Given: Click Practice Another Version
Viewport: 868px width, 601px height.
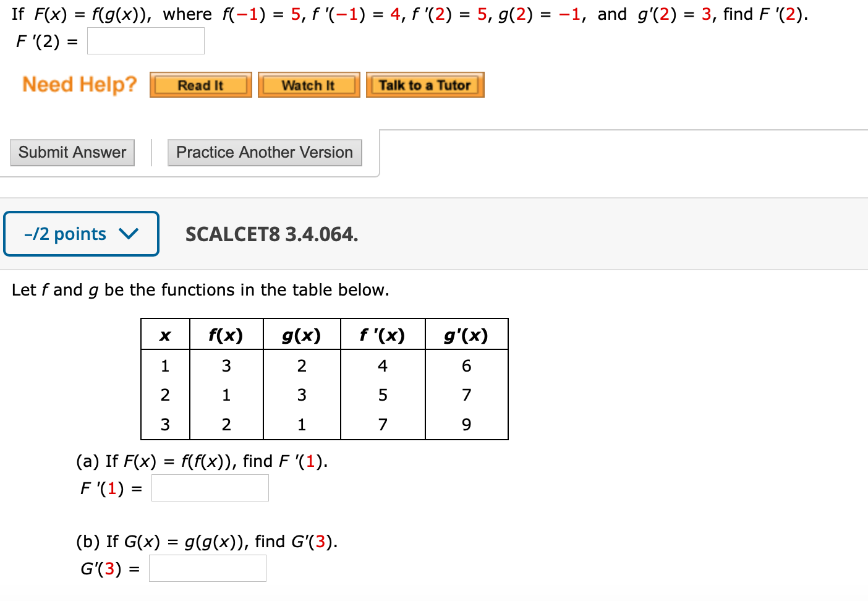Looking at the screenshot, I should 264,152.
